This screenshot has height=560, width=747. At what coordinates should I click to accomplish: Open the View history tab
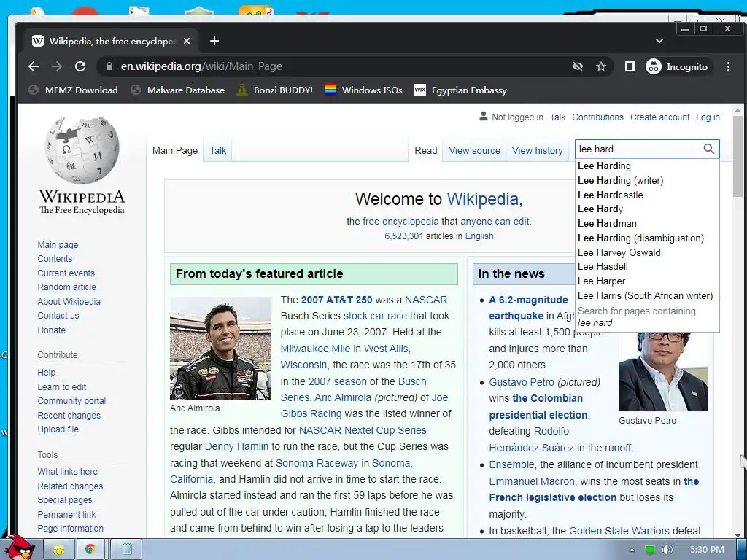point(537,150)
